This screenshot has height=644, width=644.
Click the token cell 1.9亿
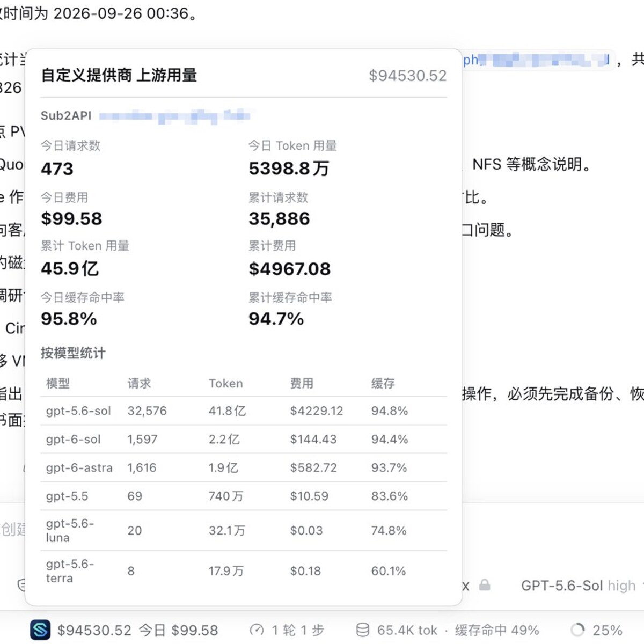coord(223,468)
